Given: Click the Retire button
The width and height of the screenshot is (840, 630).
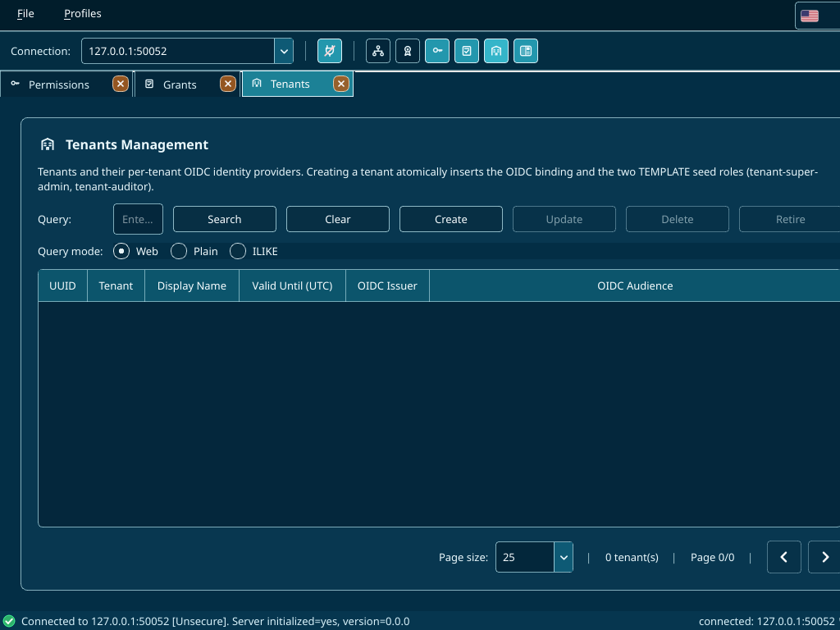Looking at the screenshot, I should [x=790, y=219].
